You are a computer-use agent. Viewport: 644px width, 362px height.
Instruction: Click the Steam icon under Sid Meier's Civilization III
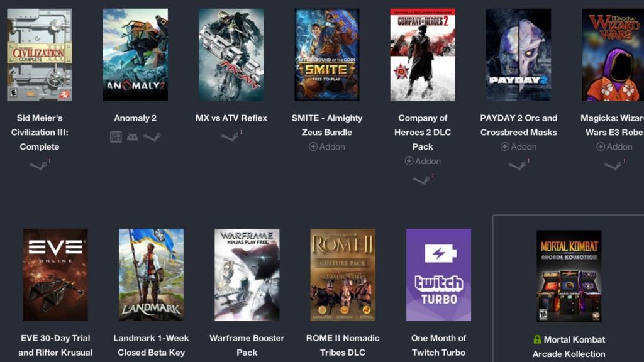pos(38,166)
